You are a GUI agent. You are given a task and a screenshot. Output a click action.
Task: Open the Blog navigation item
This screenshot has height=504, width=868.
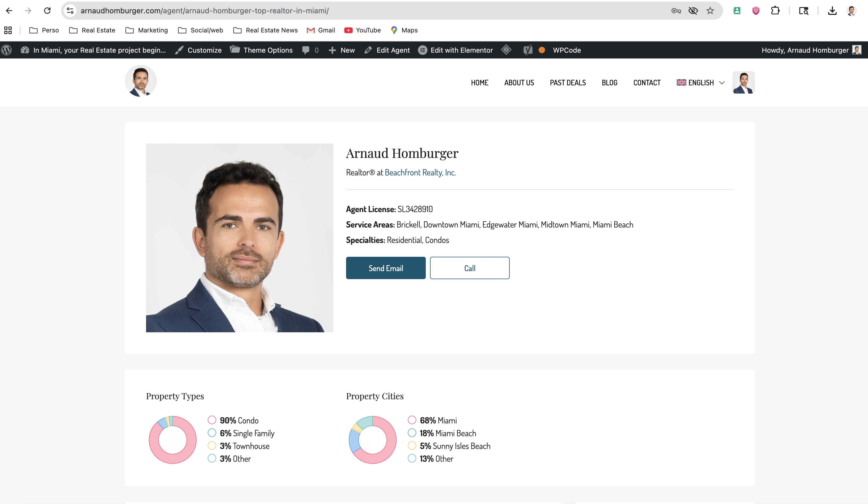tap(609, 83)
